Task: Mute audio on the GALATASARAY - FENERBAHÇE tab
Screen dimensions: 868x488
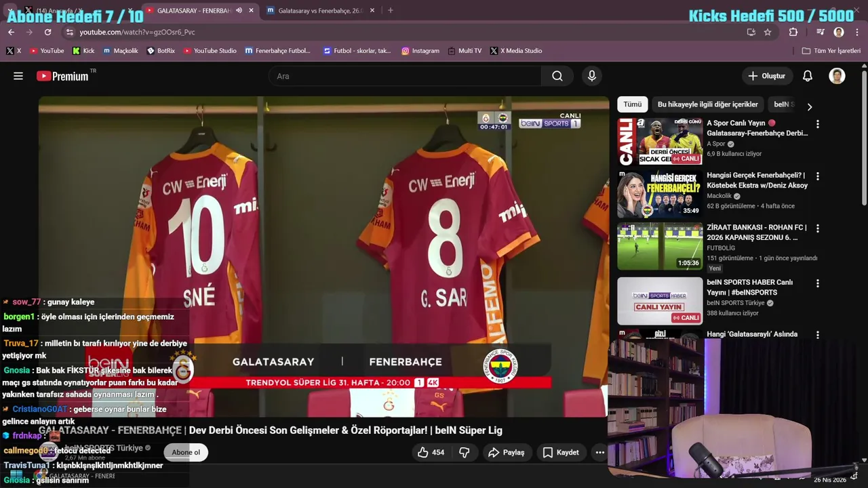Action: click(x=239, y=10)
